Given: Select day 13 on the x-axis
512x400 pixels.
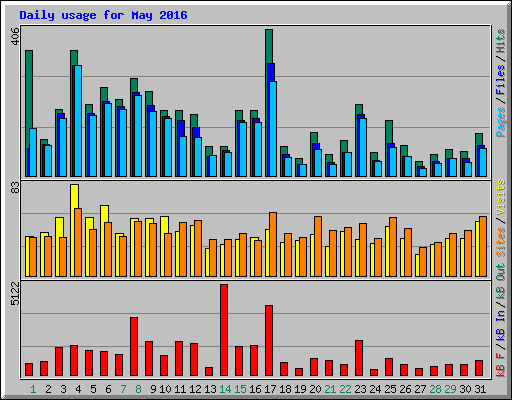Looking at the screenshot, I should [210, 389].
